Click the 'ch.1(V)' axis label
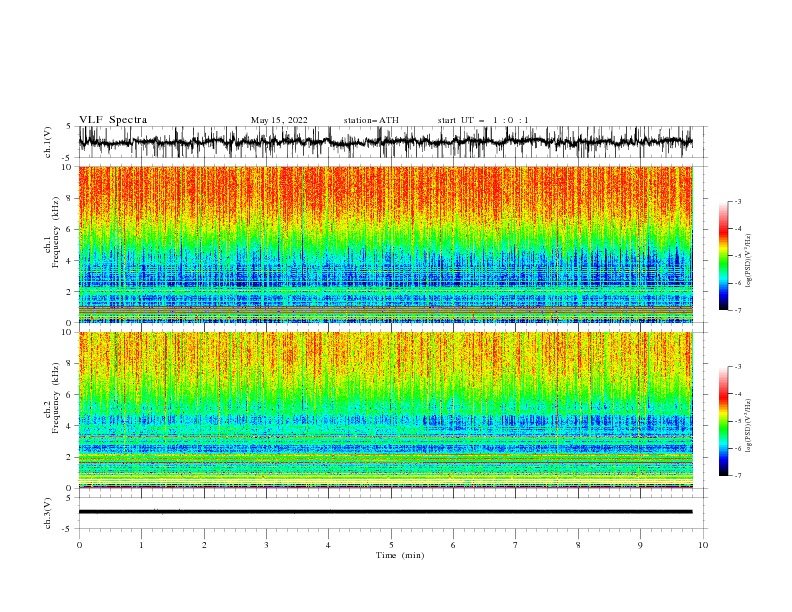This screenshot has width=792, height=612. point(48,142)
